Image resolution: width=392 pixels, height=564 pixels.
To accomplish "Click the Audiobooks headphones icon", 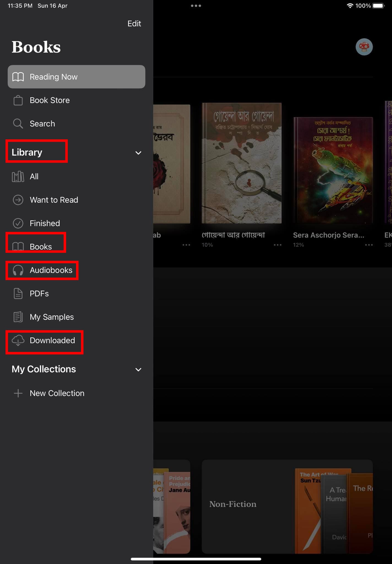I will [18, 270].
